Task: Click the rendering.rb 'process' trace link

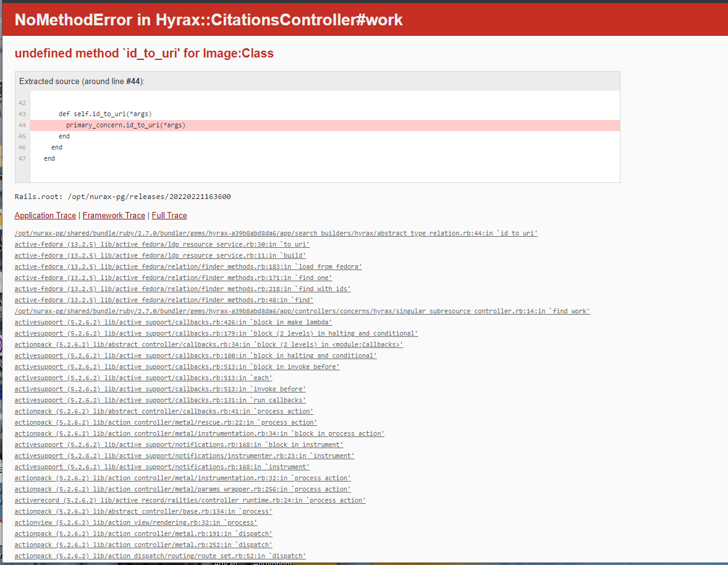Action: (x=136, y=522)
